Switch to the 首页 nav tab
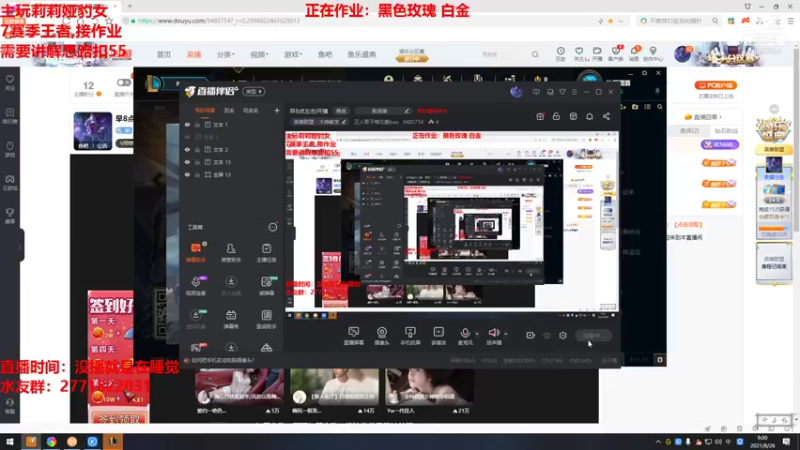The height and width of the screenshot is (450, 800). (x=164, y=54)
